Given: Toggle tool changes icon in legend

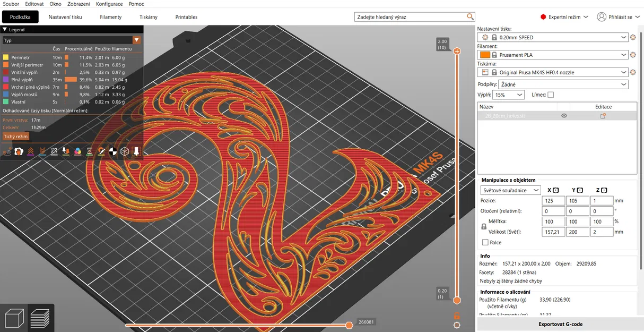Looking at the screenshot, I should coord(66,151).
